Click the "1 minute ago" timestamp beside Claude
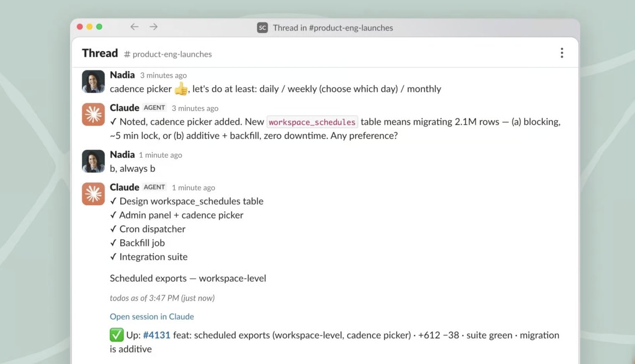This screenshot has width=635, height=364. tap(193, 188)
